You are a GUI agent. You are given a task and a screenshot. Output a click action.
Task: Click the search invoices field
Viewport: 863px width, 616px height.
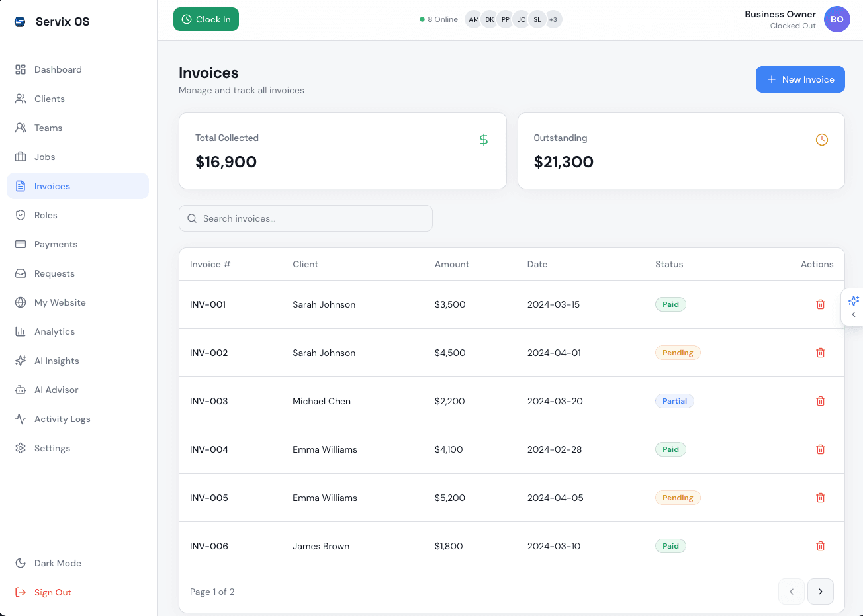tap(305, 218)
